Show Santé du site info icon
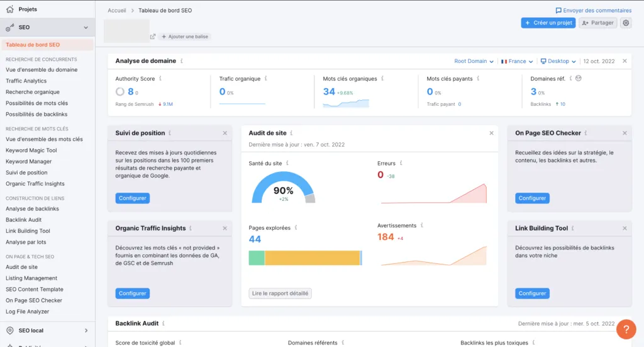The width and height of the screenshot is (644, 347). (287, 163)
